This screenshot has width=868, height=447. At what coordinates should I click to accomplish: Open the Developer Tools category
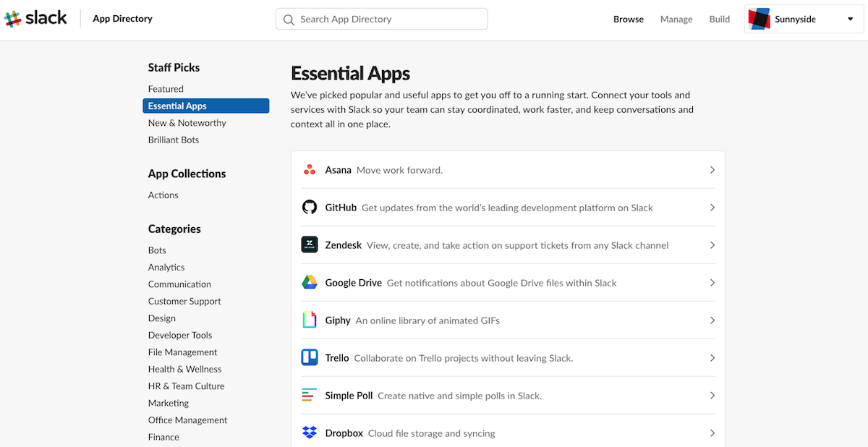click(180, 336)
